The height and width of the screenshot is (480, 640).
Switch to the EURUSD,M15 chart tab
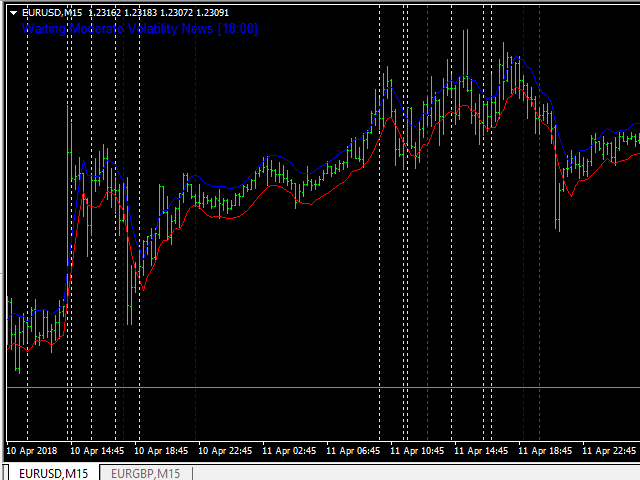click(x=53, y=473)
